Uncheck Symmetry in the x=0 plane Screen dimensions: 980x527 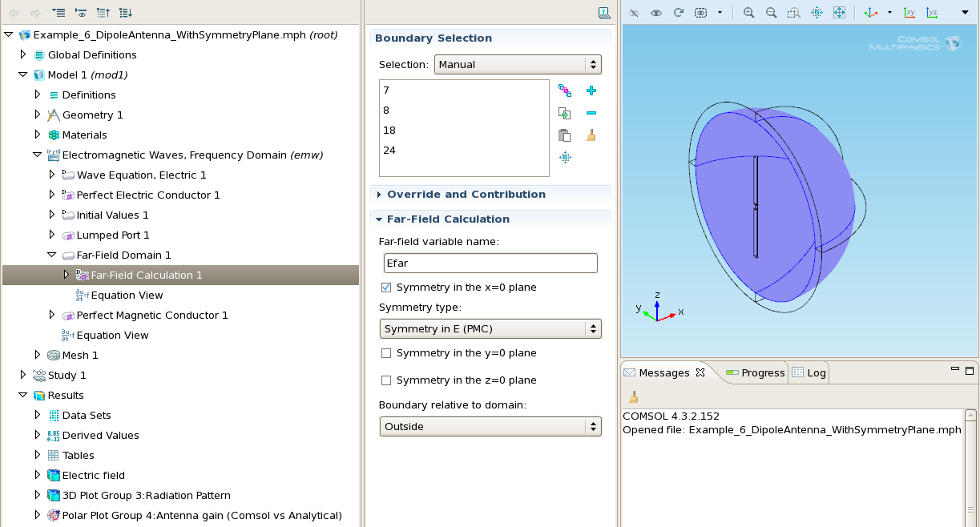tap(386, 288)
